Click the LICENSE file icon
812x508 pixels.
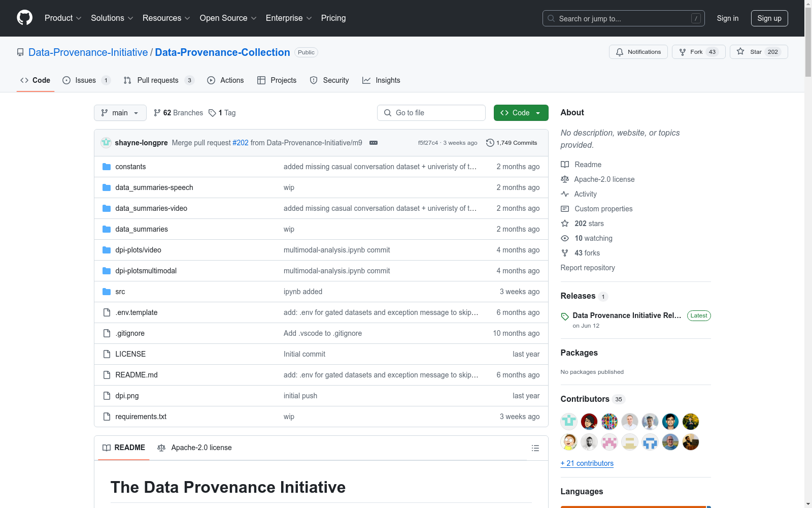point(107,354)
